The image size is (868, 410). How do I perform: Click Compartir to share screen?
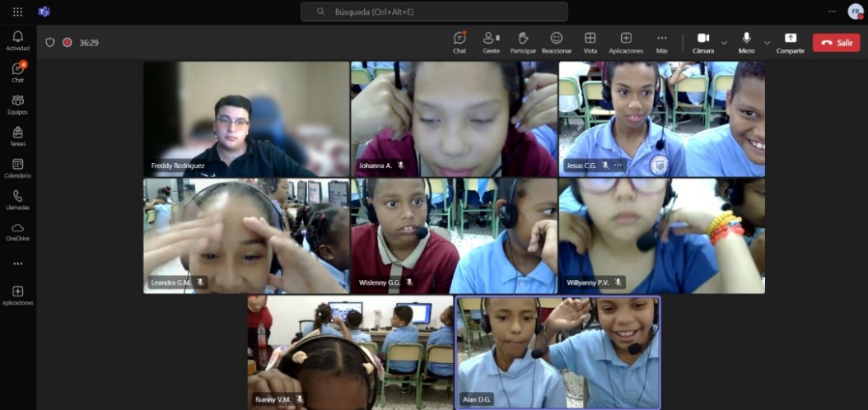(x=790, y=42)
